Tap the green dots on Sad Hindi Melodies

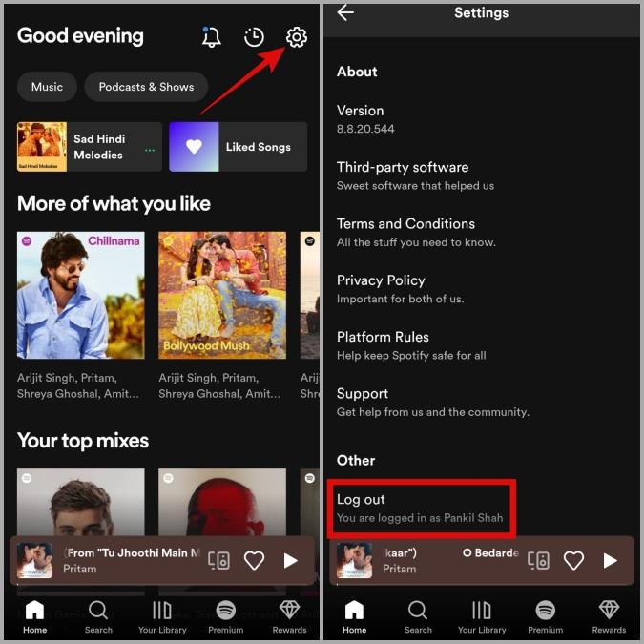pos(150,151)
